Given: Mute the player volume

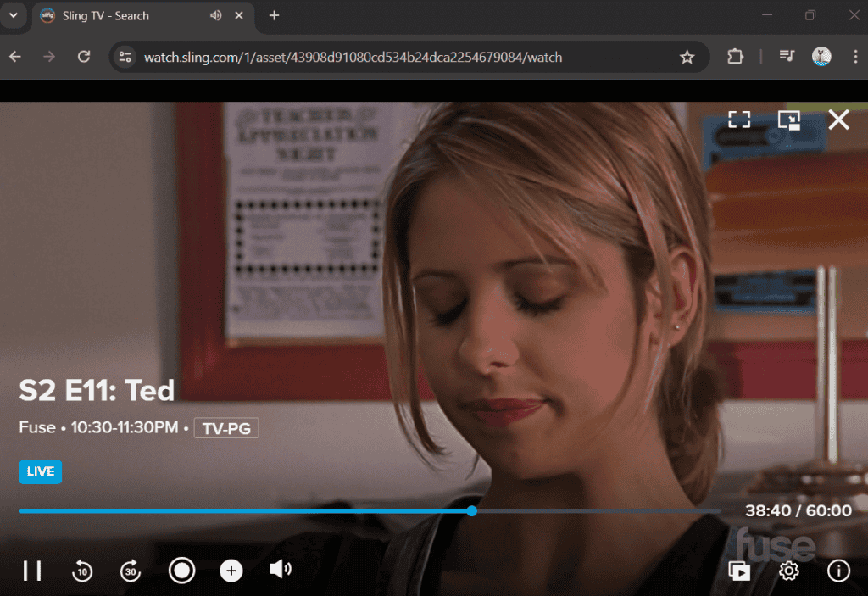Looking at the screenshot, I should click(x=280, y=570).
